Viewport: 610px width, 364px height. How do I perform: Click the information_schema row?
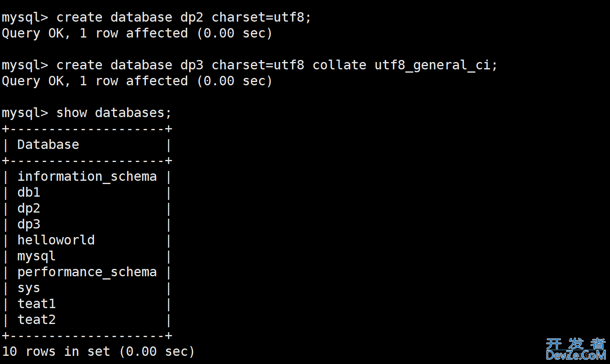point(87,177)
